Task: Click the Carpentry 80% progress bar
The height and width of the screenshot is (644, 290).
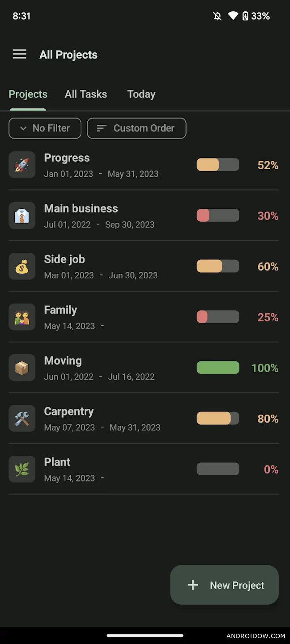Action: (218, 419)
